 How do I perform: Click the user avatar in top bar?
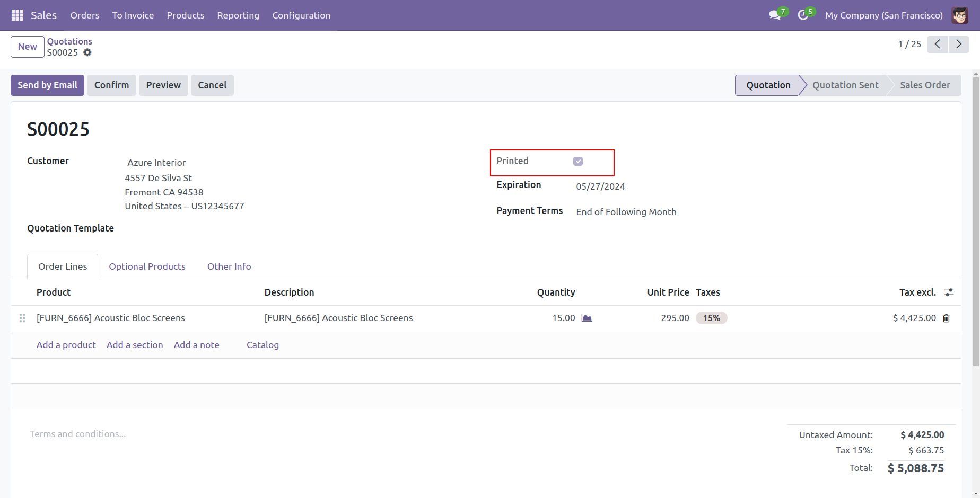960,15
